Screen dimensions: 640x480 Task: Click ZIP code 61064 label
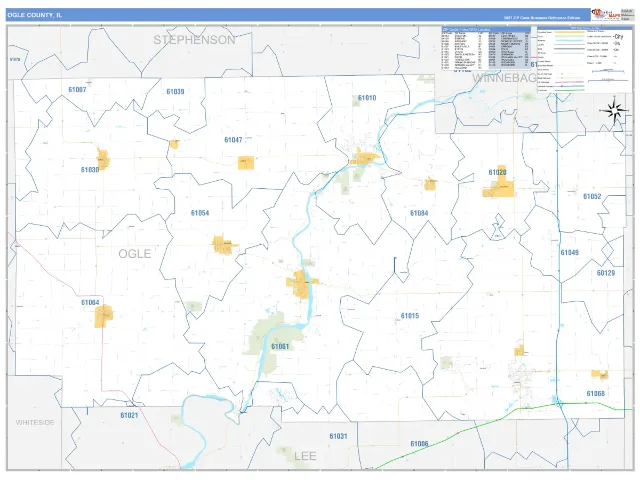(90, 302)
